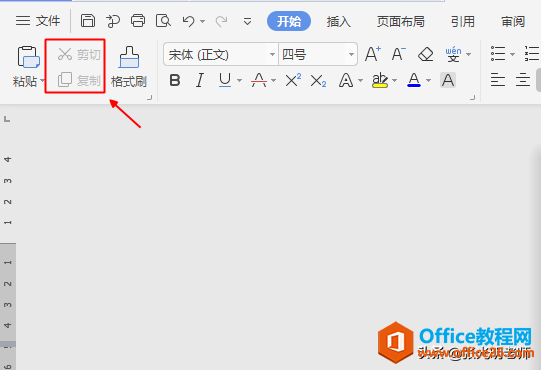Toggle Underline formatting

(225, 80)
